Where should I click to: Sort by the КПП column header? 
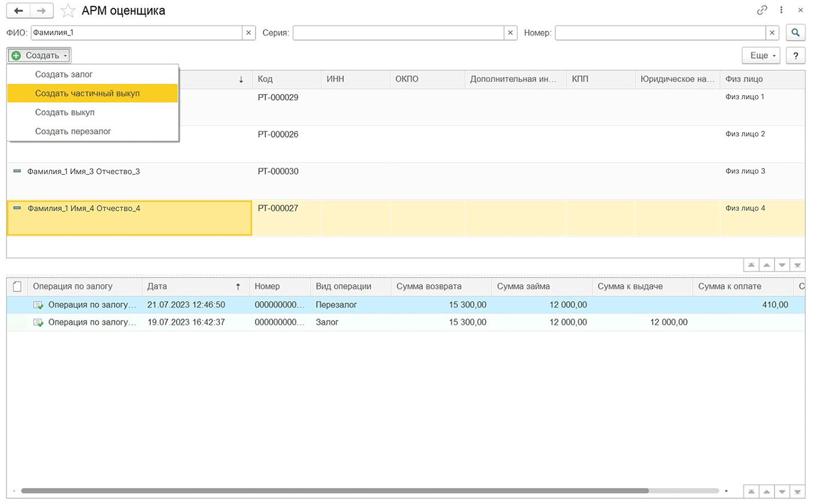(601, 80)
